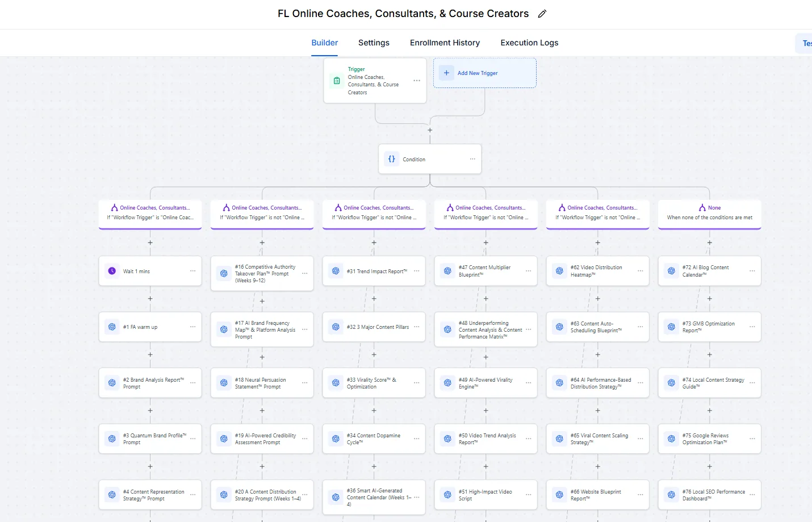
Task: Click the Add New Trigger button
Action: pyautogui.click(x=485, y=73)
